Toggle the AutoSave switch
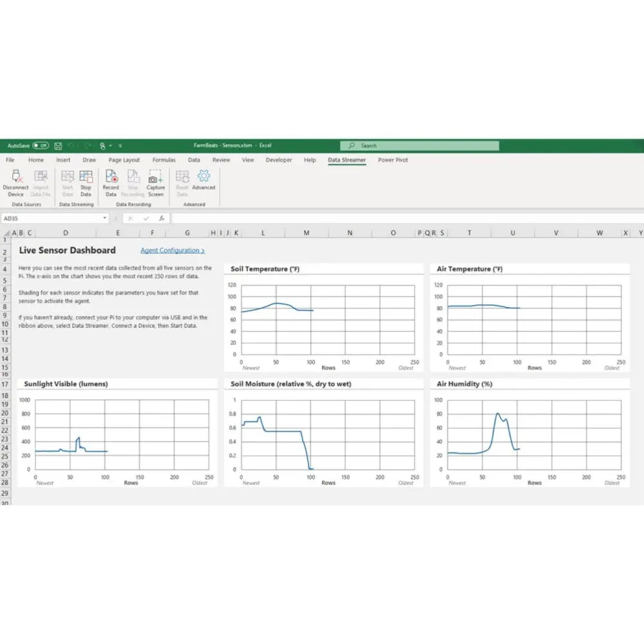This screenshot has height=644, width=644. [x=40, y=146]
